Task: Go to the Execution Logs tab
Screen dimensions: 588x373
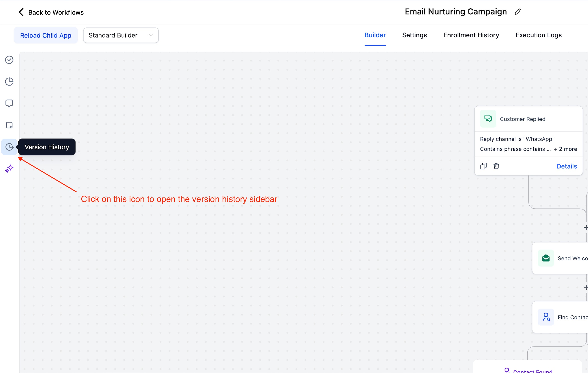Action: (539, 35)
